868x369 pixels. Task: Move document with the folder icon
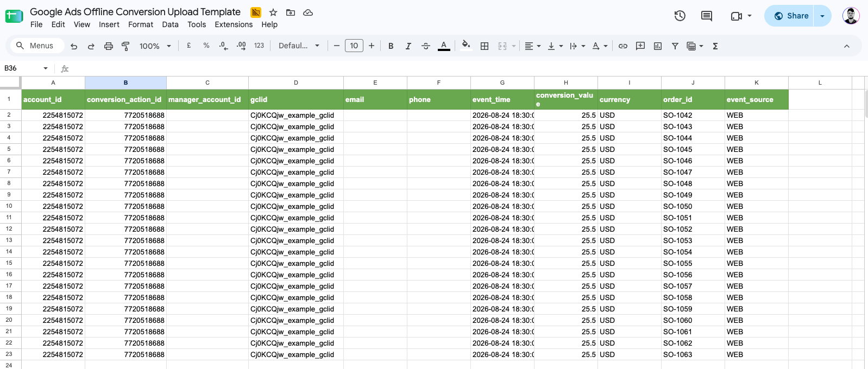pyautogui.click(x=291, y=12)
